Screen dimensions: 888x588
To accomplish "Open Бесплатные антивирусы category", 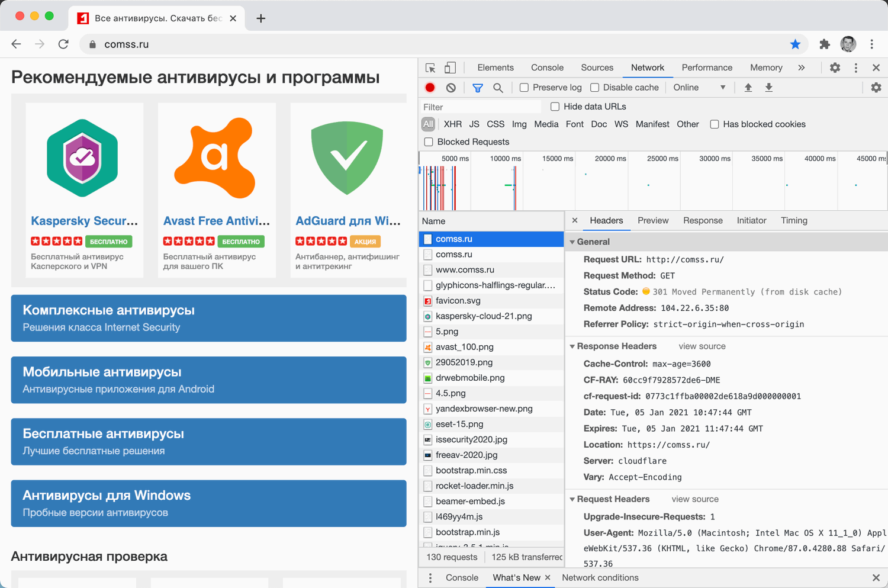I will 208,442.
